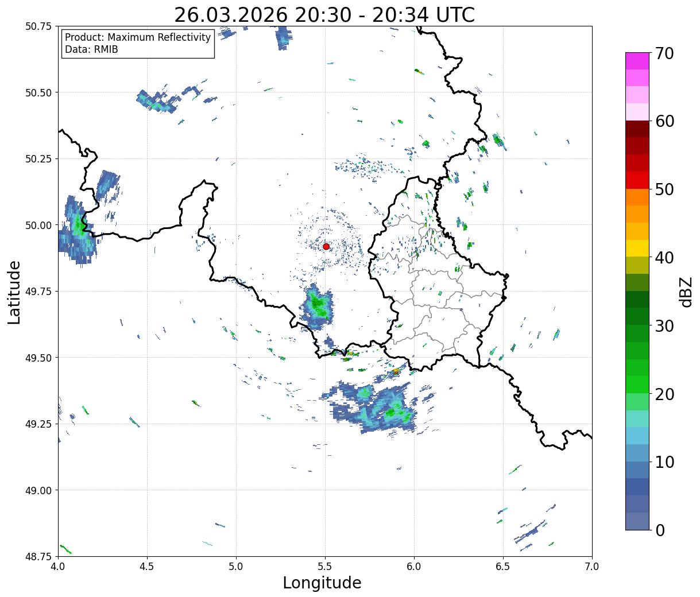The width and height of the screenshot is (700, 597).
Task: Click the longitude tick label '5.0'
Action: (236, 566)
